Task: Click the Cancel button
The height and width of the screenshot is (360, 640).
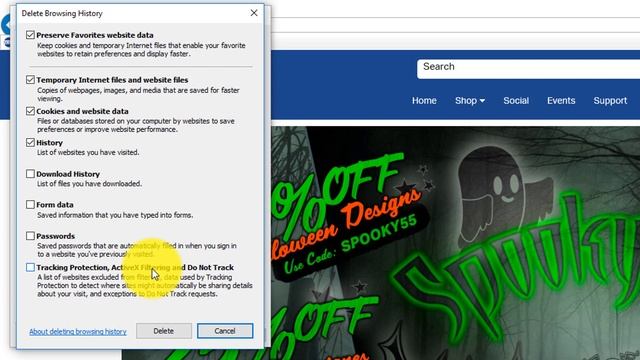Action: 225,331
